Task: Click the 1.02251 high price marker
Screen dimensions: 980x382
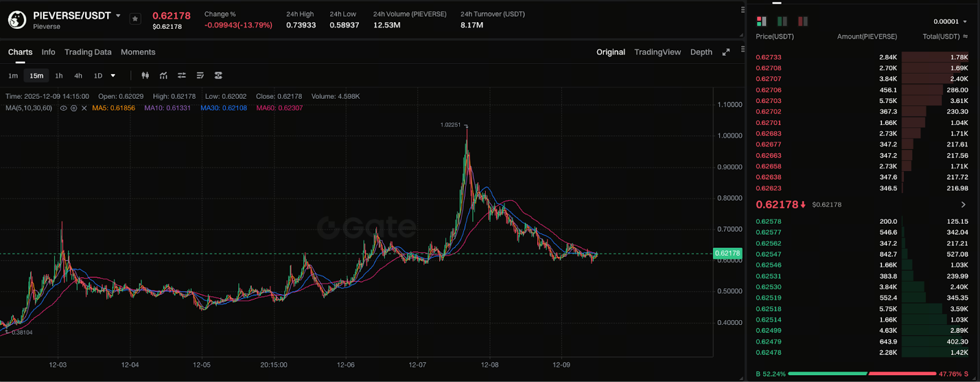Action: point(450,124)
